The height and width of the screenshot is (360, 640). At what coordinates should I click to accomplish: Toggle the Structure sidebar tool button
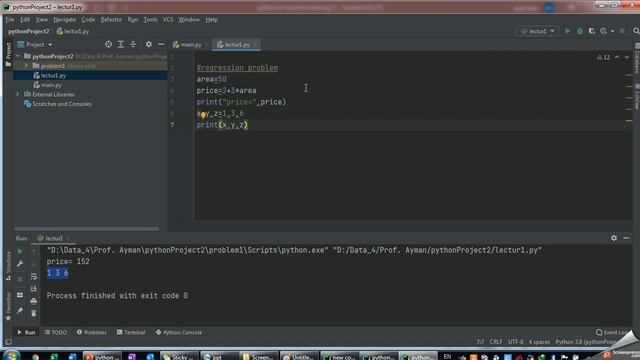tap(8, 266)
